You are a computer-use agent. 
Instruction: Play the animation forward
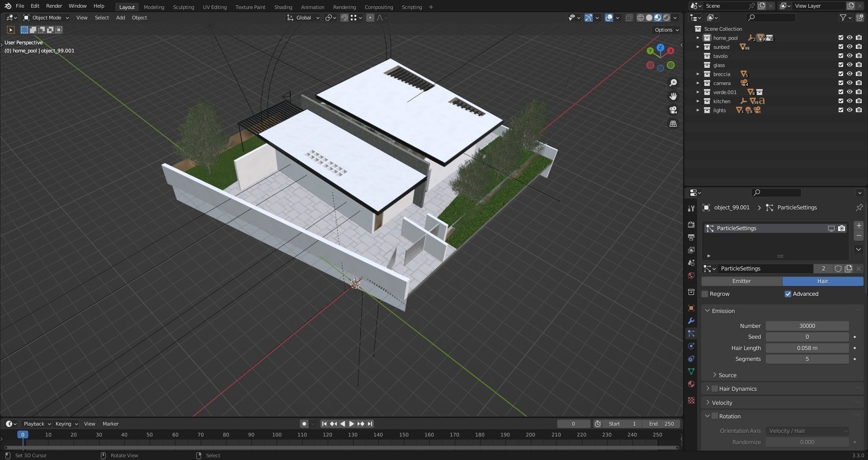[x=351, y=424]
